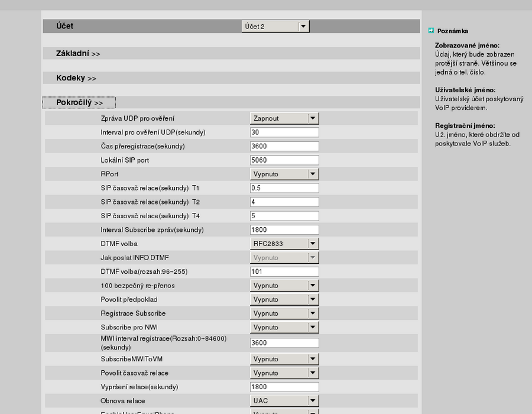Click the Obnova relace label

coord(123,401)
